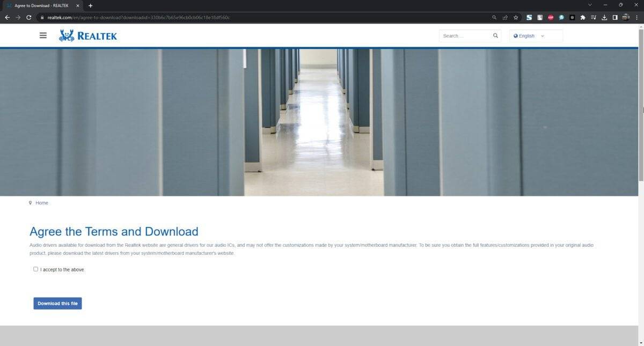Click the Realtek logo
The width and height of the screenshot is (644, 346).
(x=87, y=35)
